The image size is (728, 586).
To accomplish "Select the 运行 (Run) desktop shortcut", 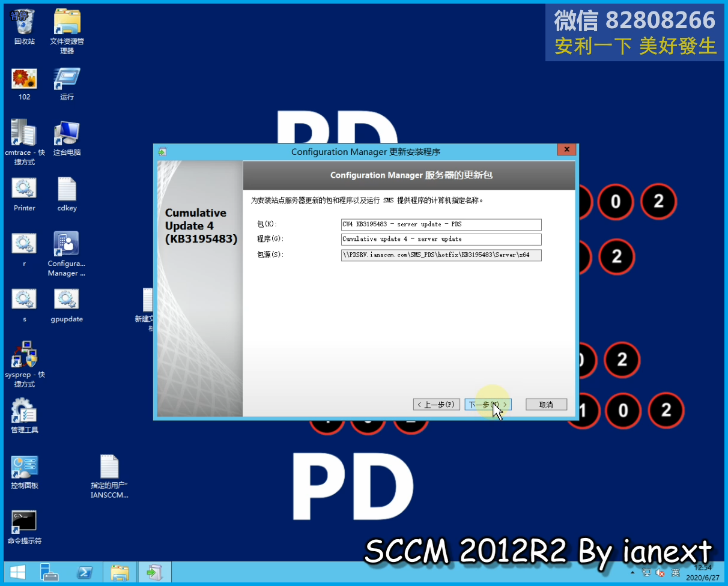I will coord(67,84).
